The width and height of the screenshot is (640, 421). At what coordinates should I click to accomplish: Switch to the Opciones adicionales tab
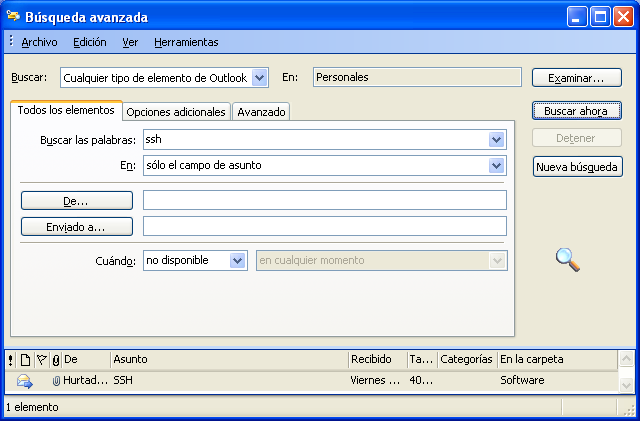point(176,112)
